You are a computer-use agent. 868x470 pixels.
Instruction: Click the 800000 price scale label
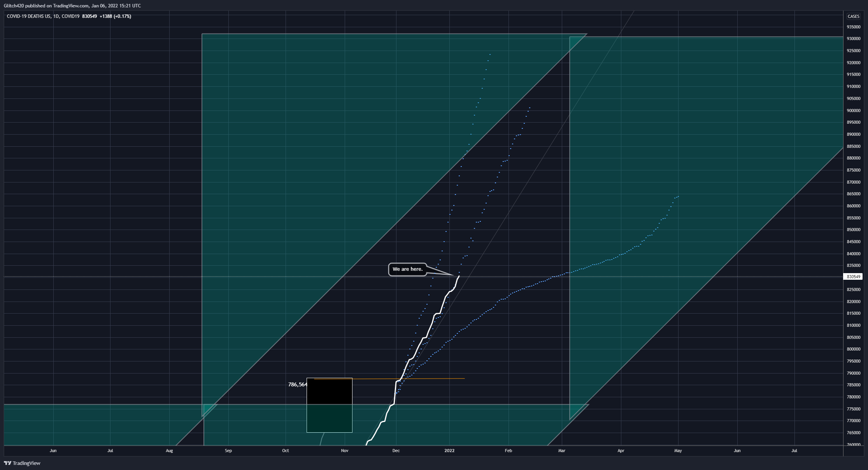[x=853, y=349]
